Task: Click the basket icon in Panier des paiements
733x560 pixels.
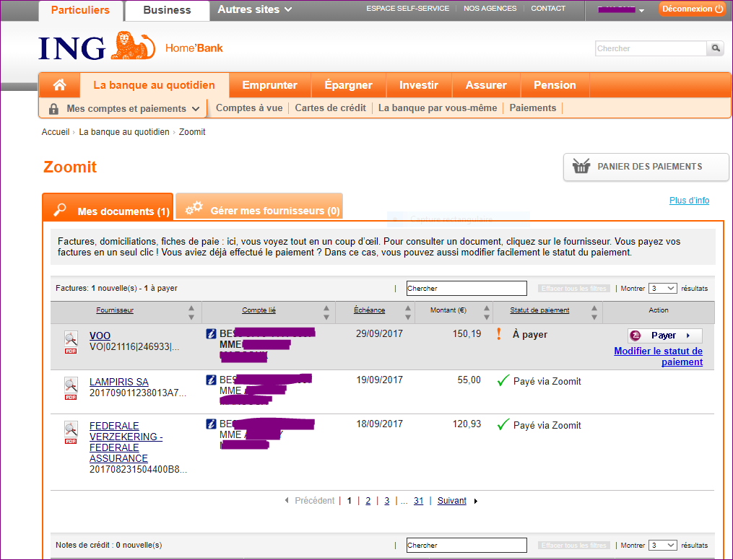Action: pos(581,166)
